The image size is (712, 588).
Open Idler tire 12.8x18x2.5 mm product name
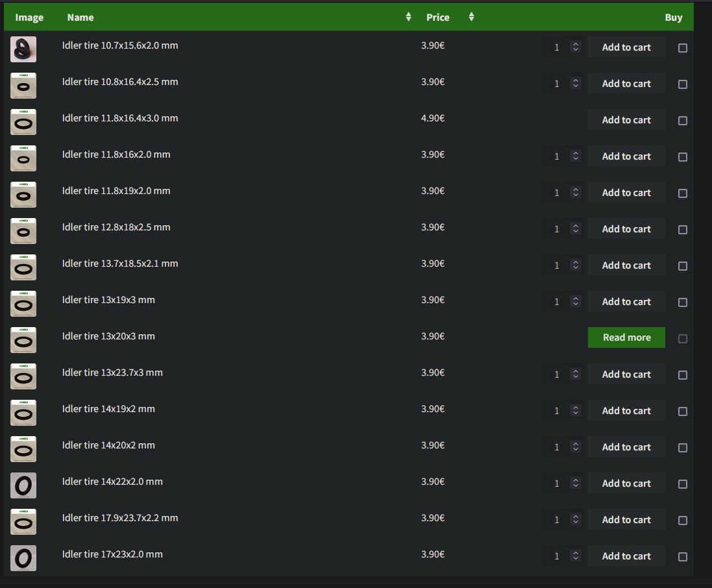116,227
